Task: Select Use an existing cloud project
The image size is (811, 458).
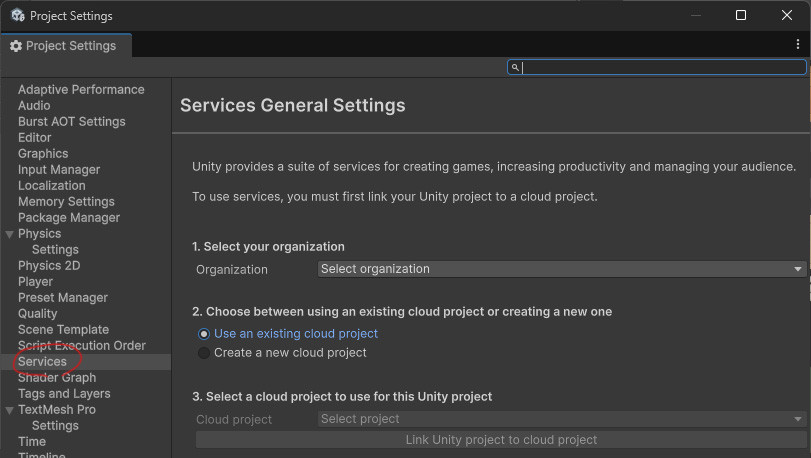Action: [x=204, y=334]
